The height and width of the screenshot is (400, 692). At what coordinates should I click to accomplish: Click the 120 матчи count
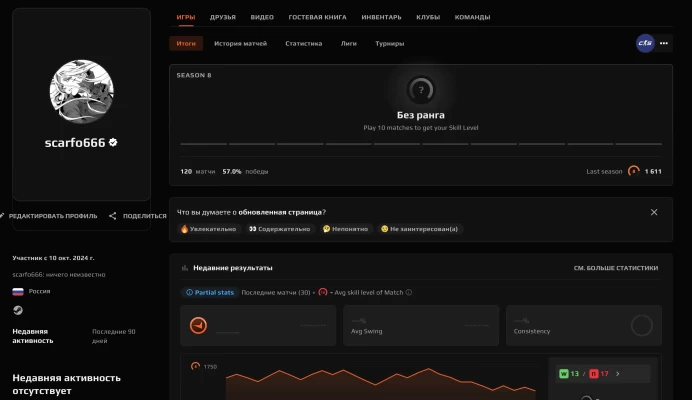(198, 171)
